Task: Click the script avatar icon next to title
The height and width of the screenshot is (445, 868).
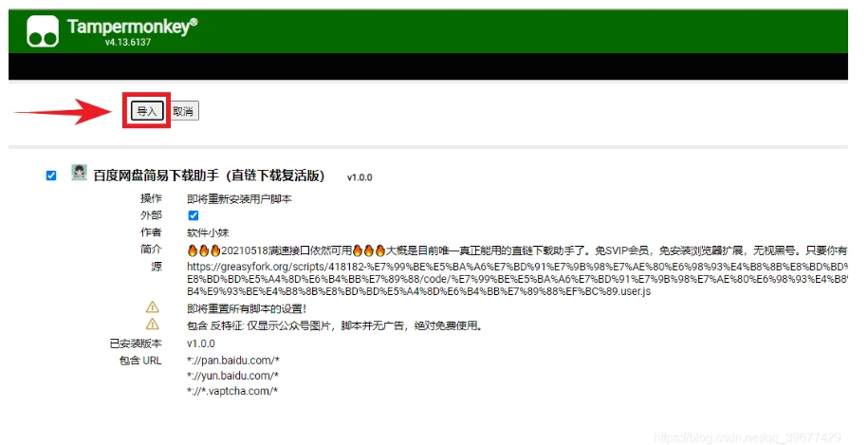Action: 79,172
